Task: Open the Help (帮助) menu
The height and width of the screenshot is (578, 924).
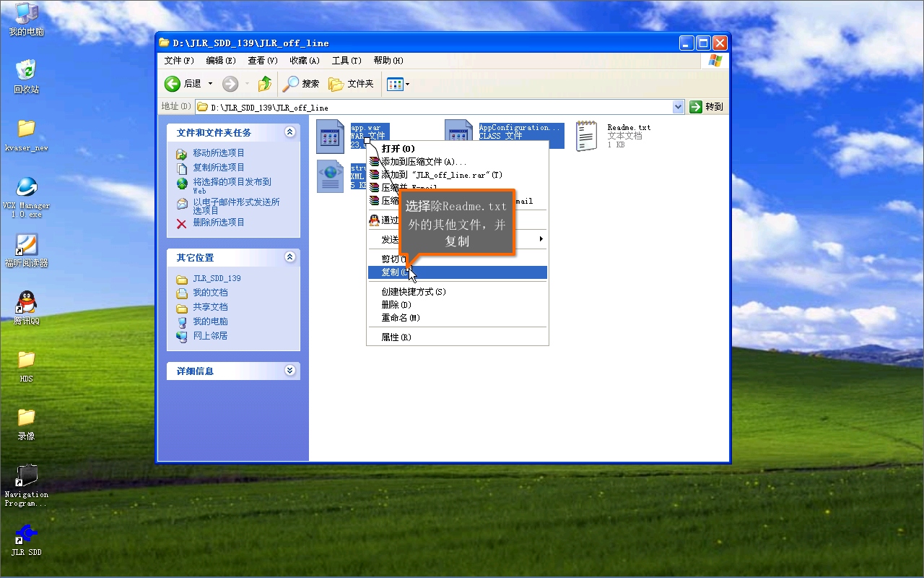Action: 388,61
